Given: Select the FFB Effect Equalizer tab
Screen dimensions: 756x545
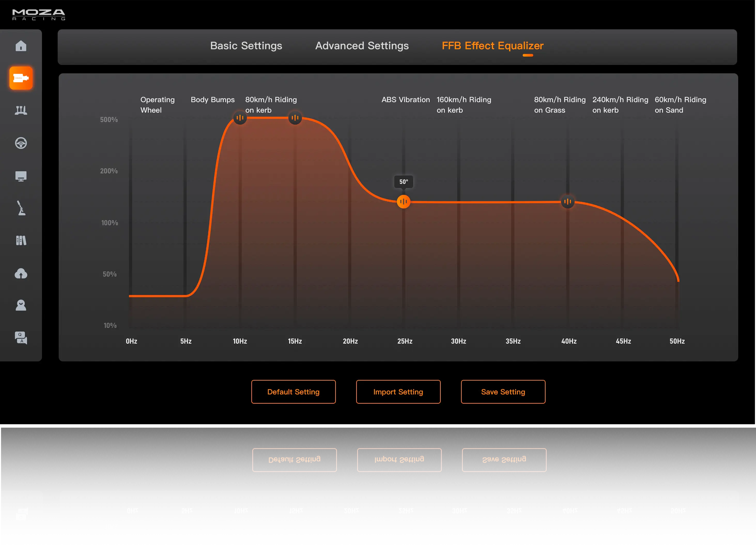Looking at the screenshot, I should [492, 46].
